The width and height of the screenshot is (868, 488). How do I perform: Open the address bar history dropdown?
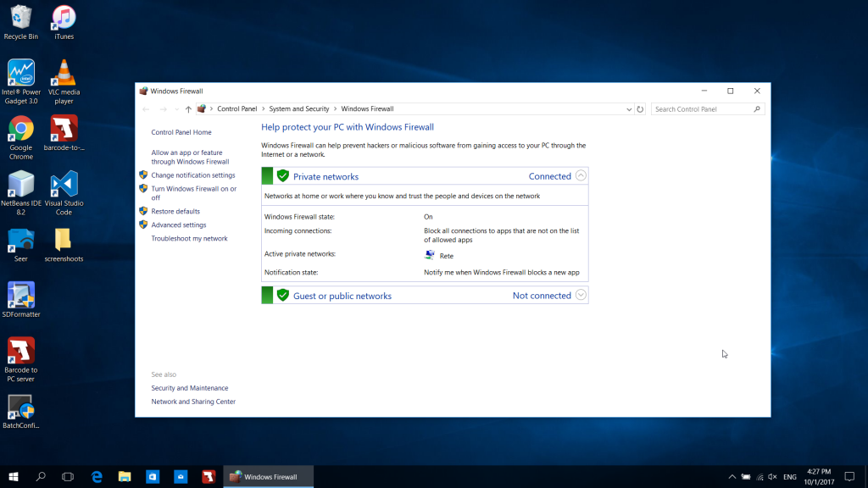(x=628, y=108)
